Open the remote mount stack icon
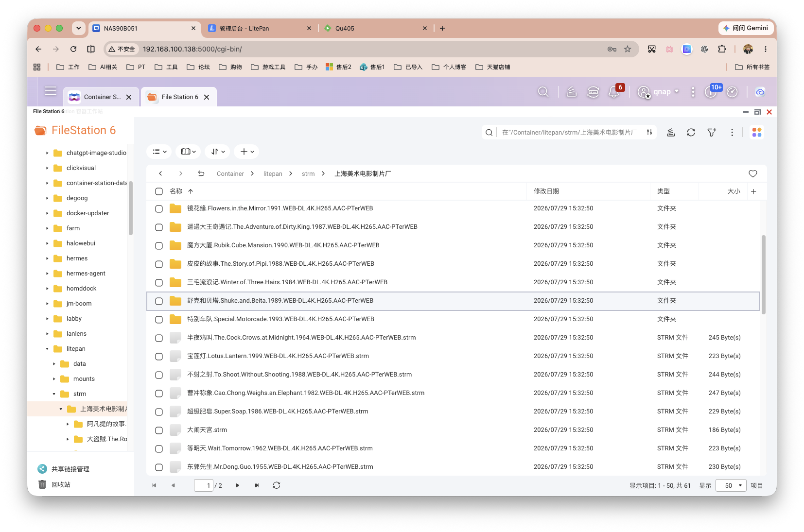 671,132
